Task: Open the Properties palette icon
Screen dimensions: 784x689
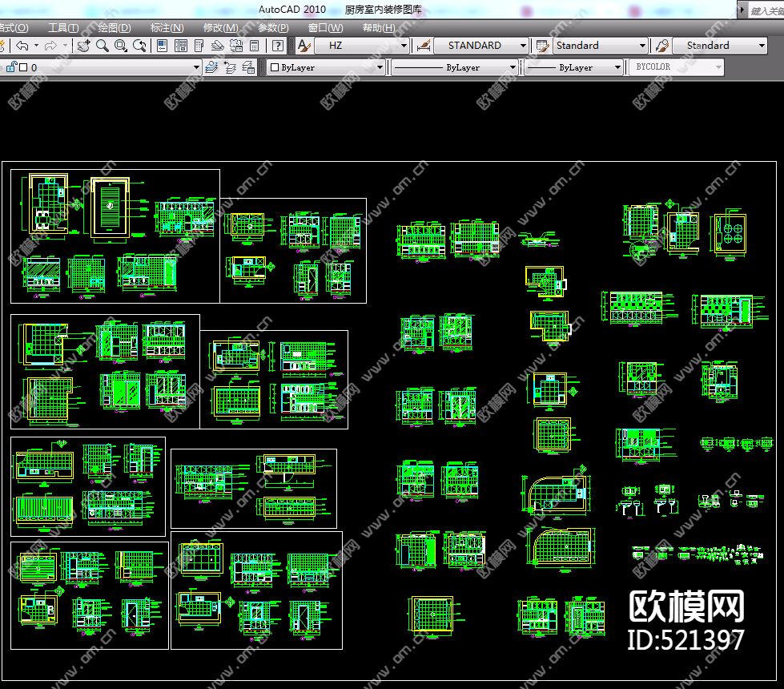Action: tap(162, 46)
